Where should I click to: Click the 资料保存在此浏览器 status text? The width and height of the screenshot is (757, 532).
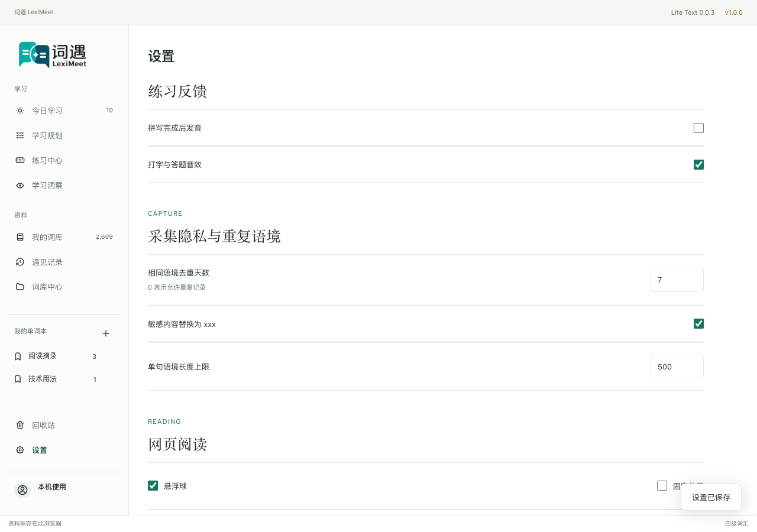pyautogui.click(x=35, y=524)
